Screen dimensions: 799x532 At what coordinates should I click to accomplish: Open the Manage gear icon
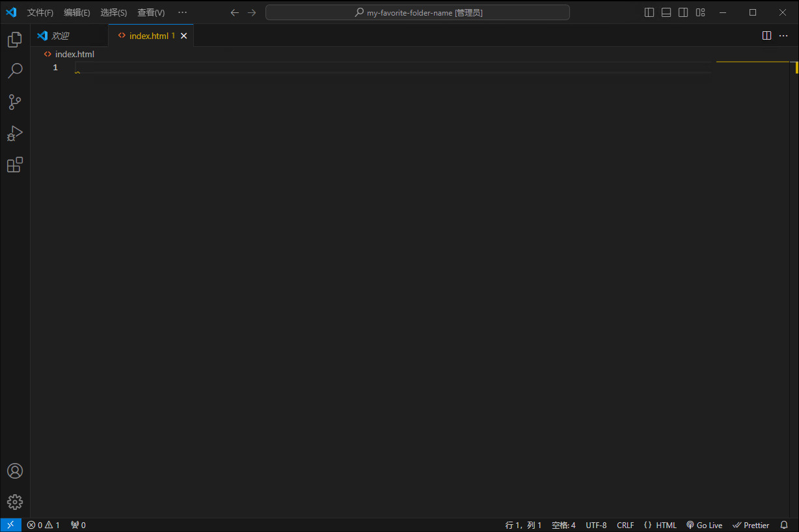[x=14, y=502]
